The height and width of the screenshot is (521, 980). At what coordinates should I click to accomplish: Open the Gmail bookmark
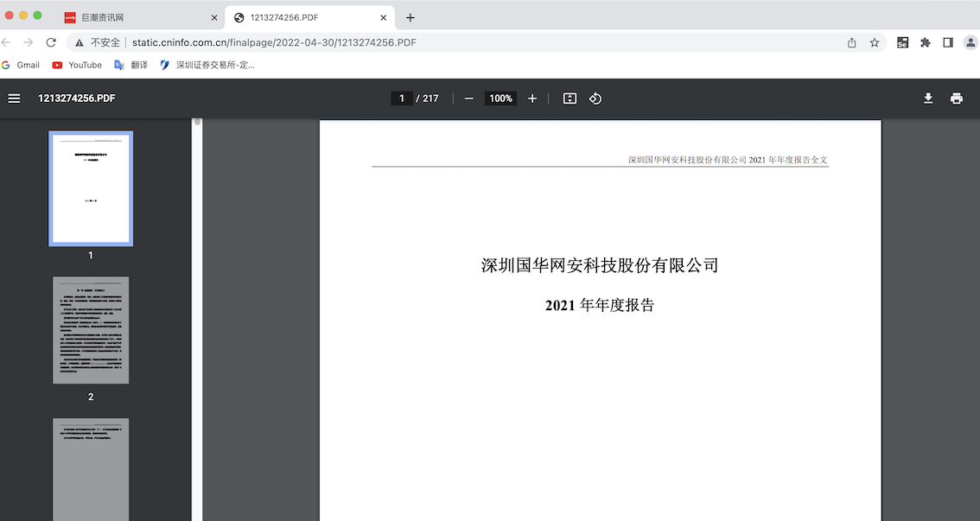(x=22, y=65)
